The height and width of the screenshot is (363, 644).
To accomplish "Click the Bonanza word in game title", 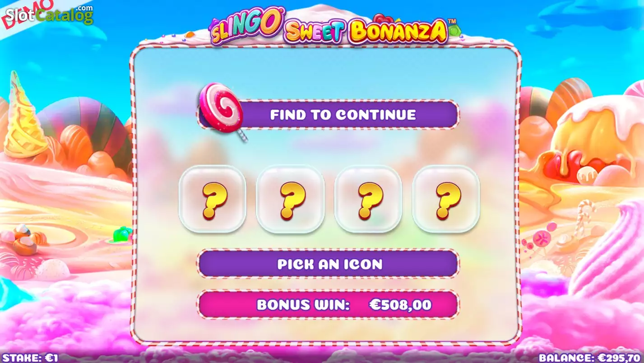I will pos(398,31).
